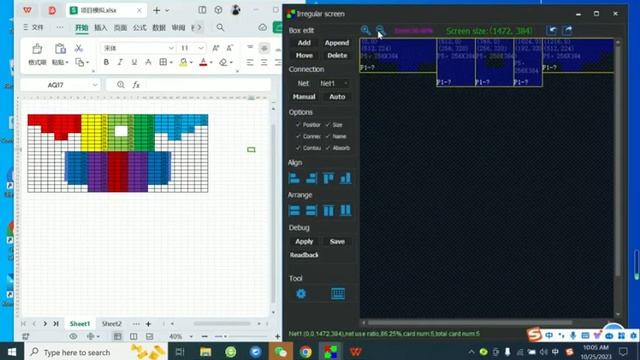
Task: Click the Move box button
Action: tap(304, 55)
